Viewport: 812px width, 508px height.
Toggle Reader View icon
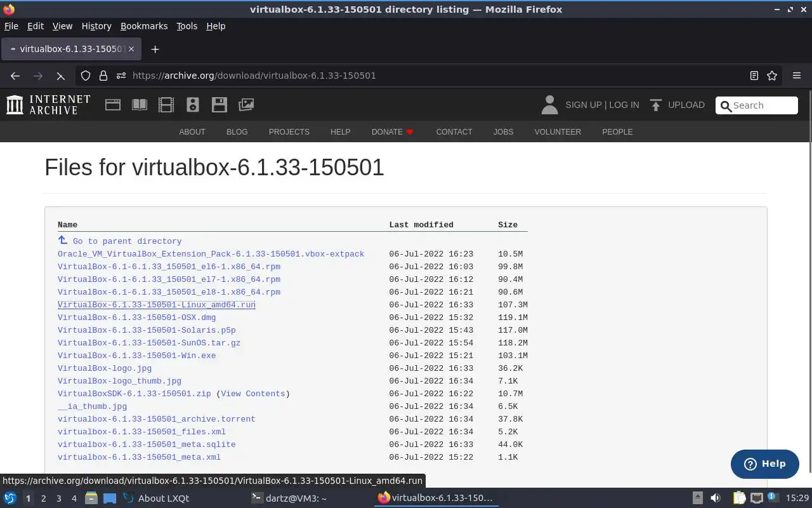(754, 76)
